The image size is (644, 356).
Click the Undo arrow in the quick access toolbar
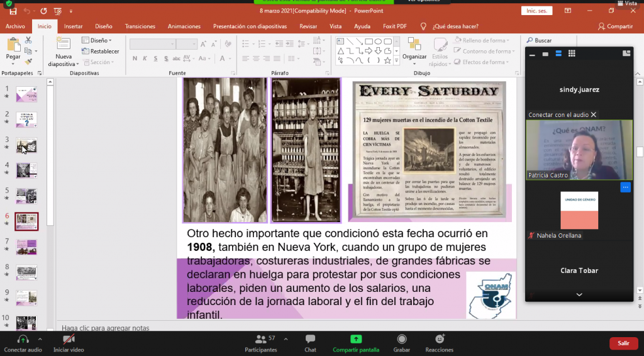tap(27, 11)
